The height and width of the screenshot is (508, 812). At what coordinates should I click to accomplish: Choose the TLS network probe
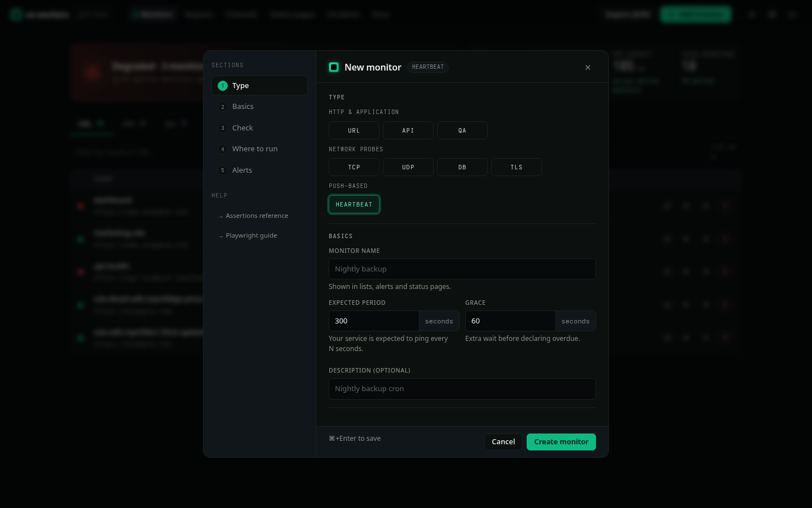tap(517, 167)
